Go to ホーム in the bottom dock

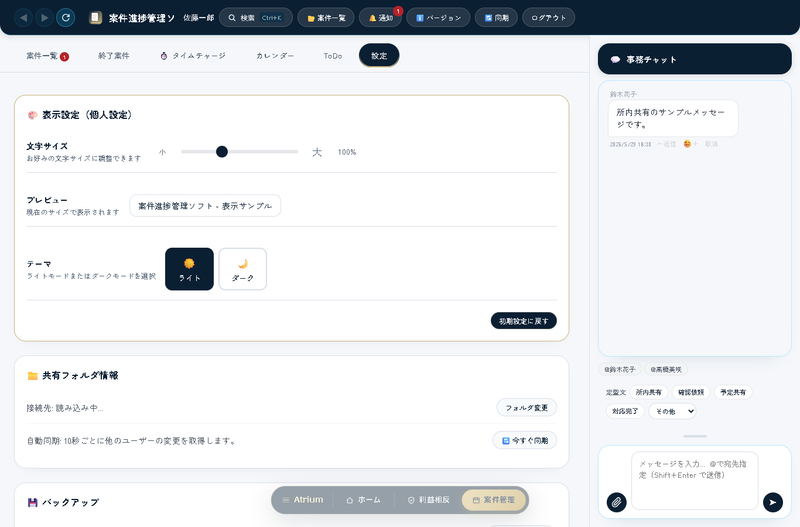tap(363, 500)
